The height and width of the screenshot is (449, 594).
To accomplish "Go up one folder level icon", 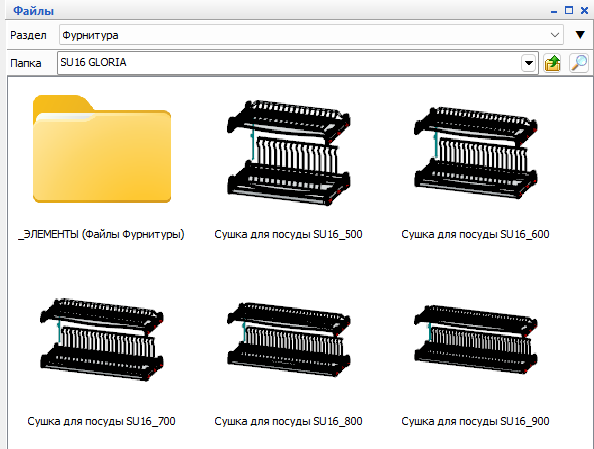I will click(552, 63).
